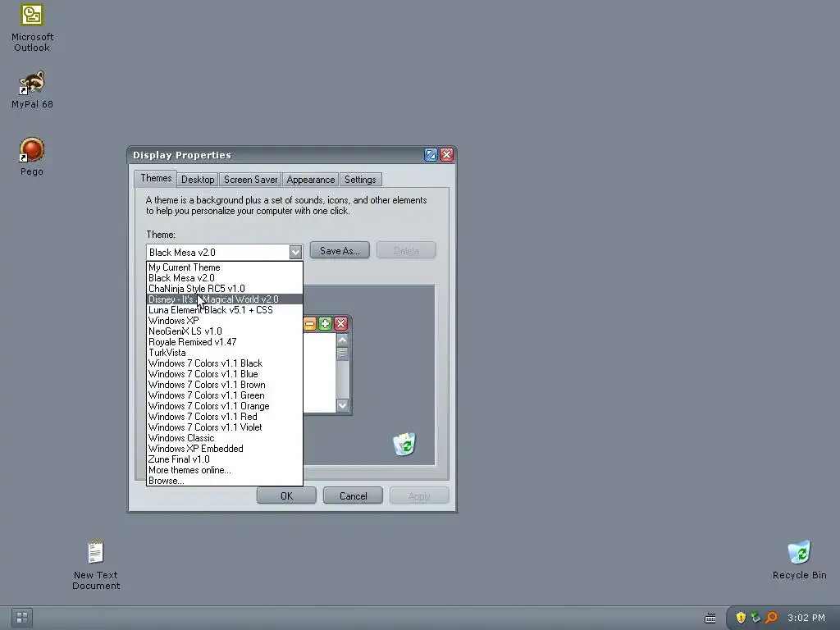Choose Windows 7 Colors v1.1 Orange
Viewport: 840px width, 630px height.
pos(225,406)
